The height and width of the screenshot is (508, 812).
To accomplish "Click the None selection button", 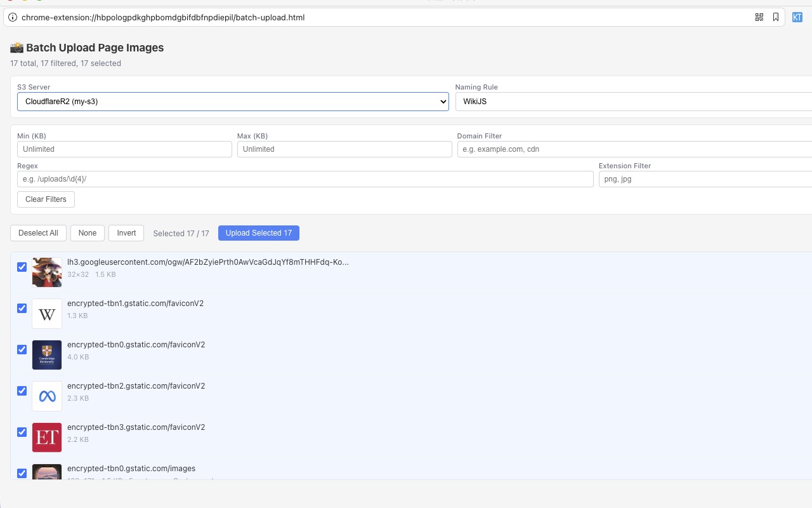I will pos(88,233).
